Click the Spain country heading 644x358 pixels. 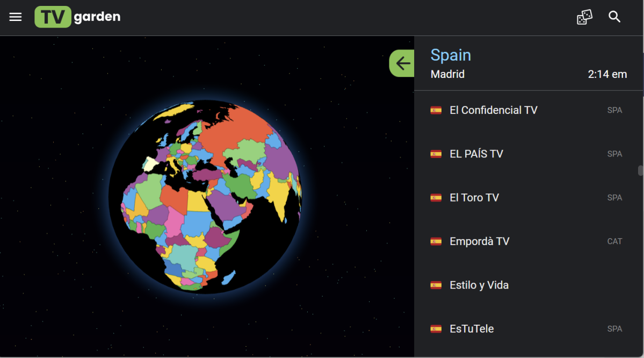(x=451, y=55)
